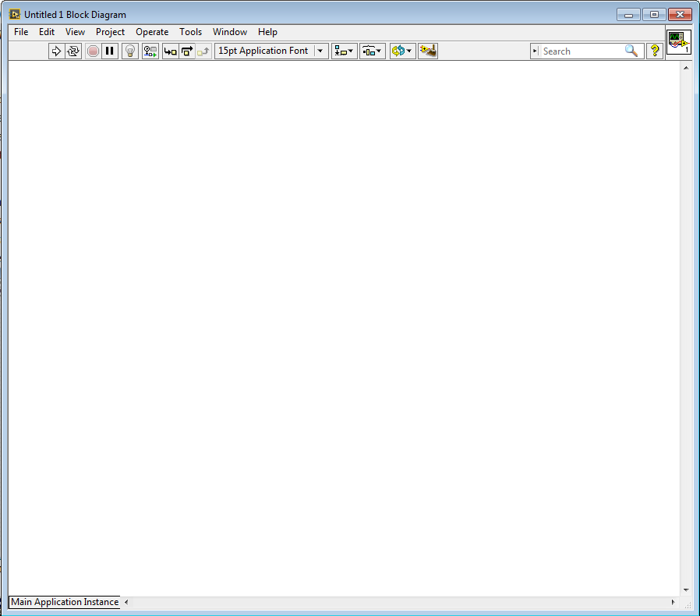Click the Step Out button
The width and height of the screenshot is (700, 616).
203,51
